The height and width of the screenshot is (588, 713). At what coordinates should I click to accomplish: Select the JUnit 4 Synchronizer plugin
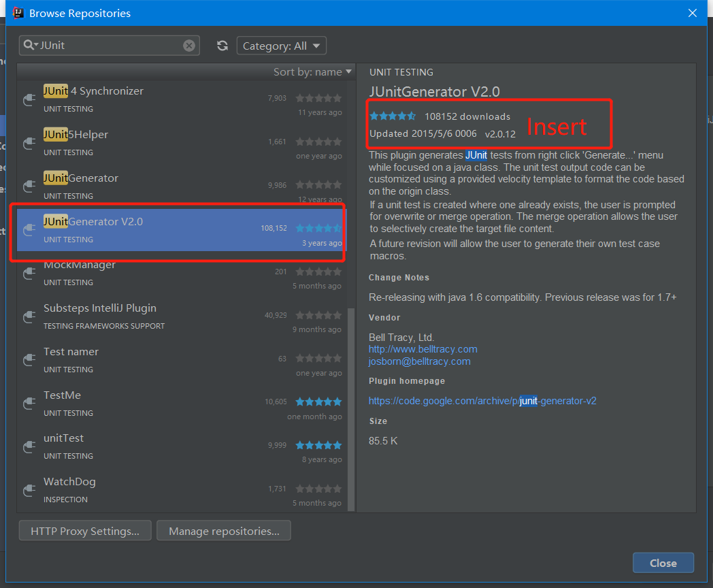(x=182, y=99)
